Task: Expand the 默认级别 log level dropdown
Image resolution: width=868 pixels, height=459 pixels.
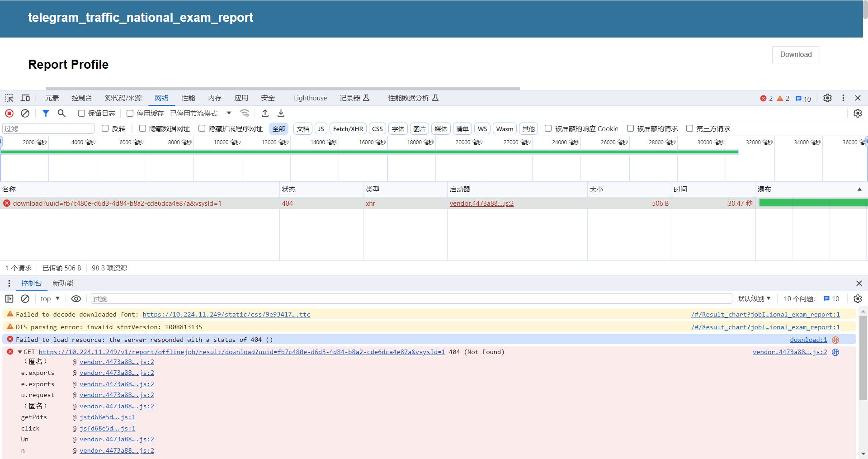Action: click(754, 299)
